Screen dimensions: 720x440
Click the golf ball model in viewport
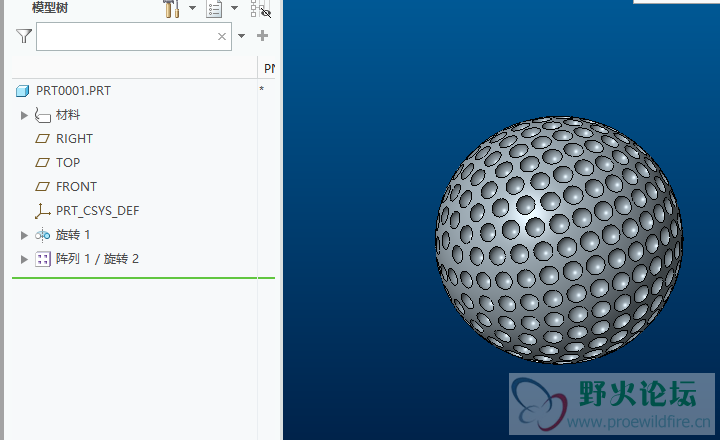559,240
